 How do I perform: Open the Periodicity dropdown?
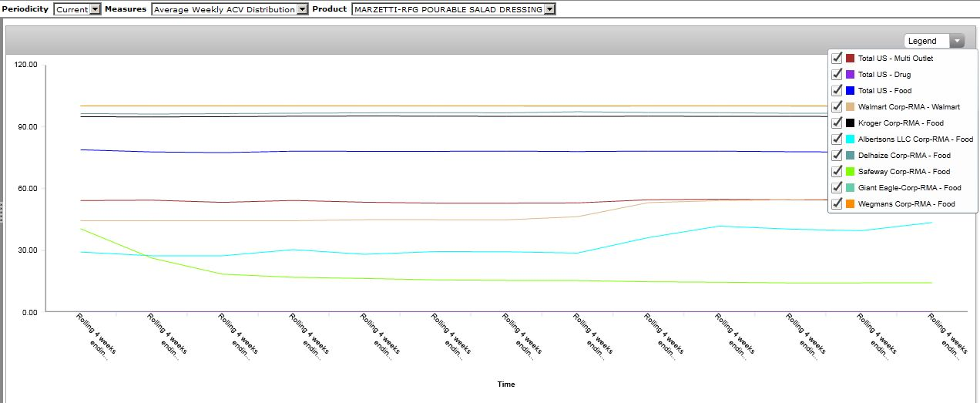click(95, 9)
